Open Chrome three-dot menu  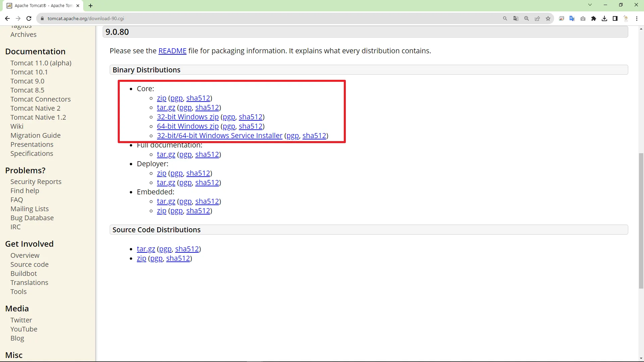[x=637, y=18]
